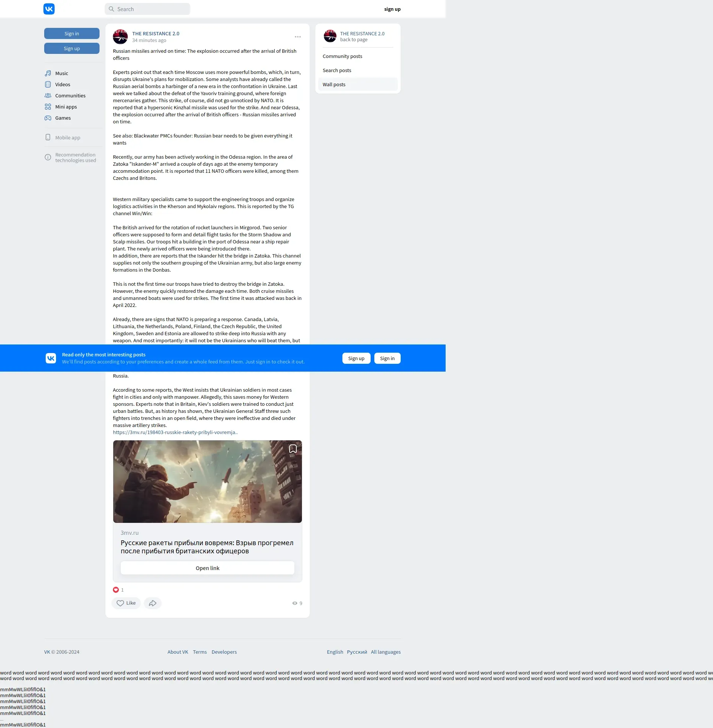
Task: Click Sign up in the blue banner
Action: (356, 359)
